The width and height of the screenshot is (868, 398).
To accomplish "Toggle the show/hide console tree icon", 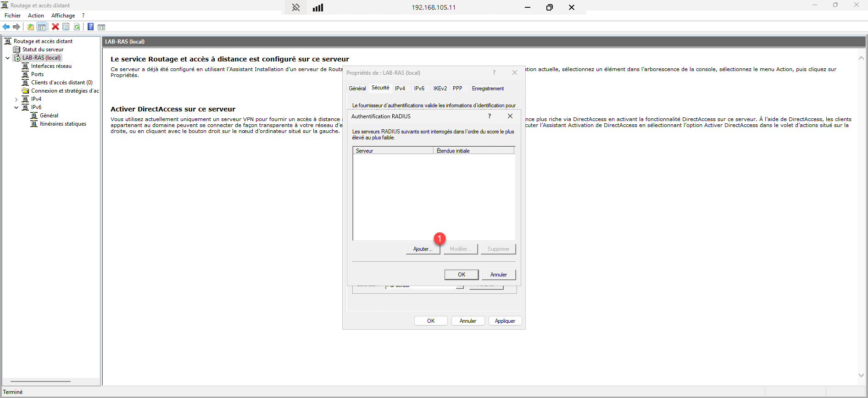I will pyautogui.click(x=42, y=27).
